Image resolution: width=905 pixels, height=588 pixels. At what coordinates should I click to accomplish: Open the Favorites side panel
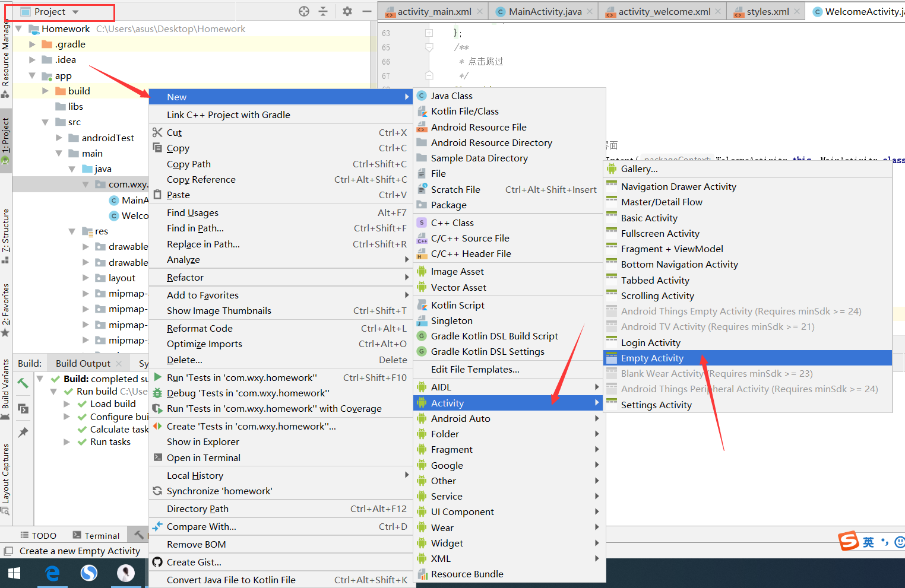coord(6,310)
